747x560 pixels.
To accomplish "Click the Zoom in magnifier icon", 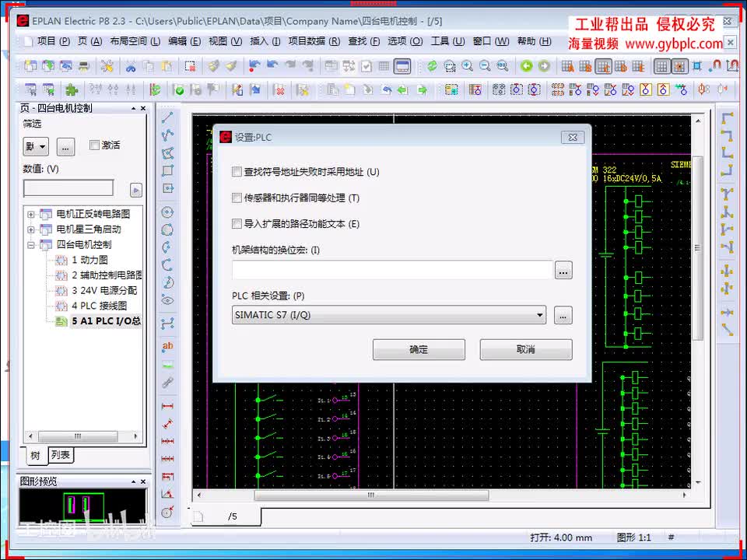I will (x=468, y=66).
